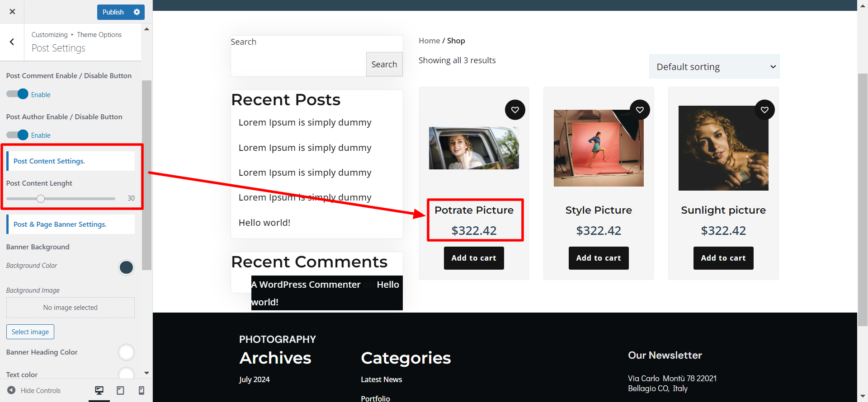
Task: Disable the Post Author toggle
Action: click(x=17, y=135)
